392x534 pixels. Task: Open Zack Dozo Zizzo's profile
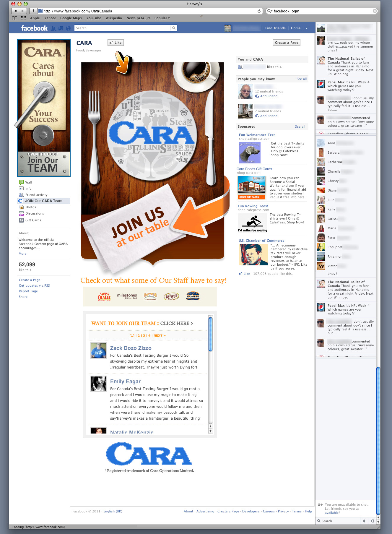(x=131, y=348)
